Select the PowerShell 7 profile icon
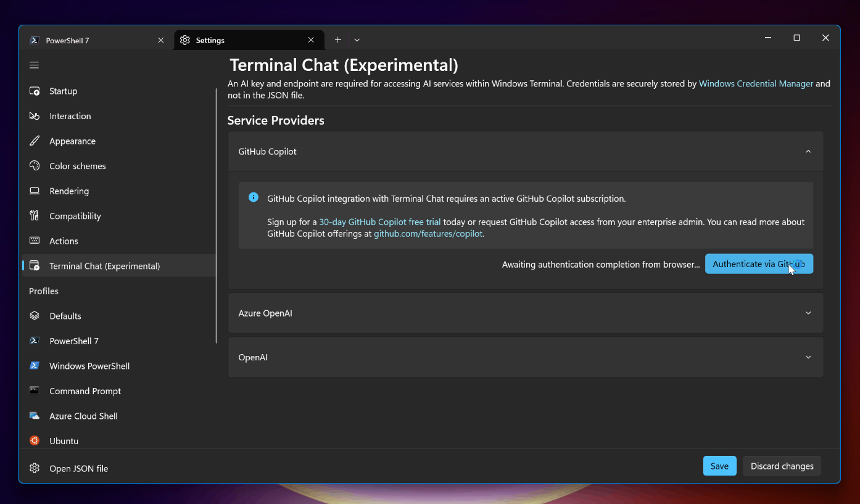Image resolution: width=860 pixels, height=504 pixels. 35,341
